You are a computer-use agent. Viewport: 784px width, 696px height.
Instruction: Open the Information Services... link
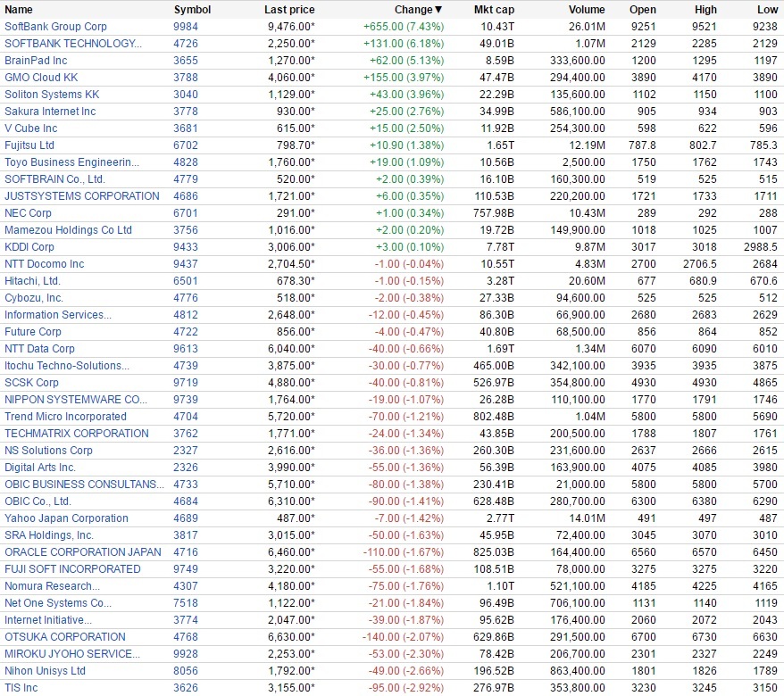(x=57, y=315)
